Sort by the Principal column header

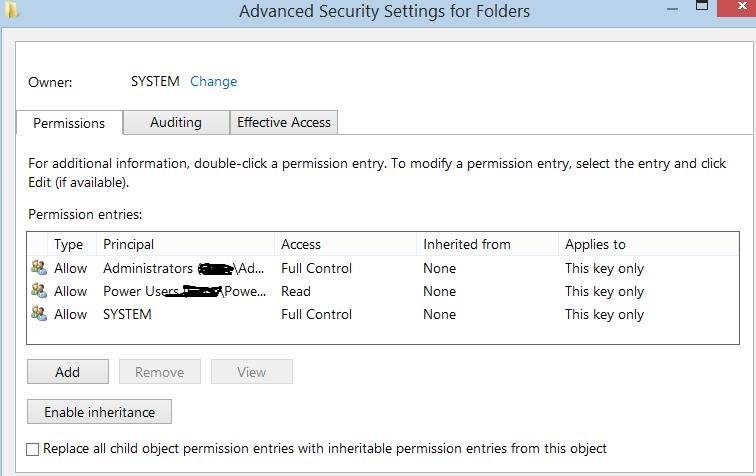click(x=185, y=244)
